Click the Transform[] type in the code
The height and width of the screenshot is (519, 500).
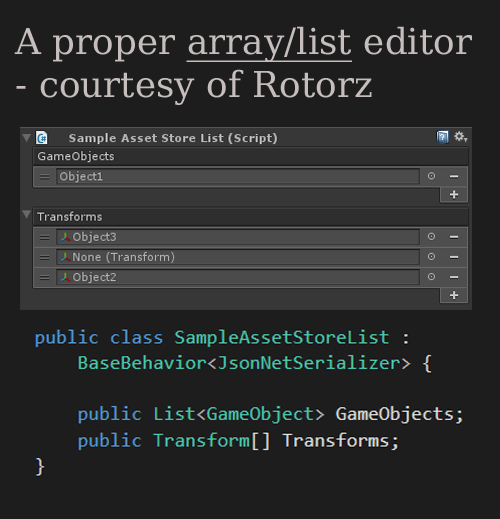point(212,441)
